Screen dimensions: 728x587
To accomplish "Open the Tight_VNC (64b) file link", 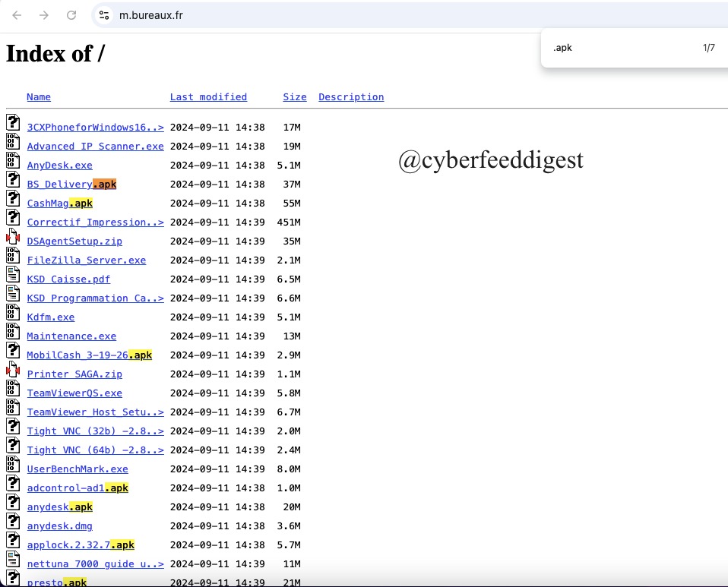I will point(95,450).
